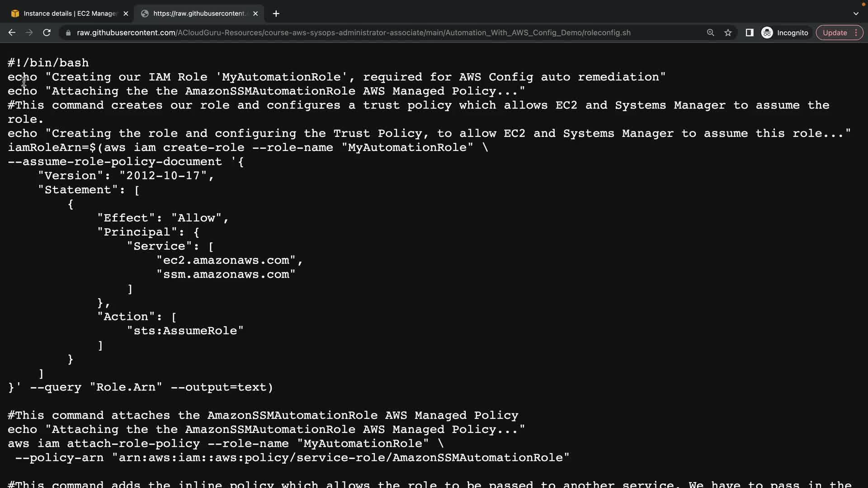Click the Incognito profile icon

click(767, 33)
